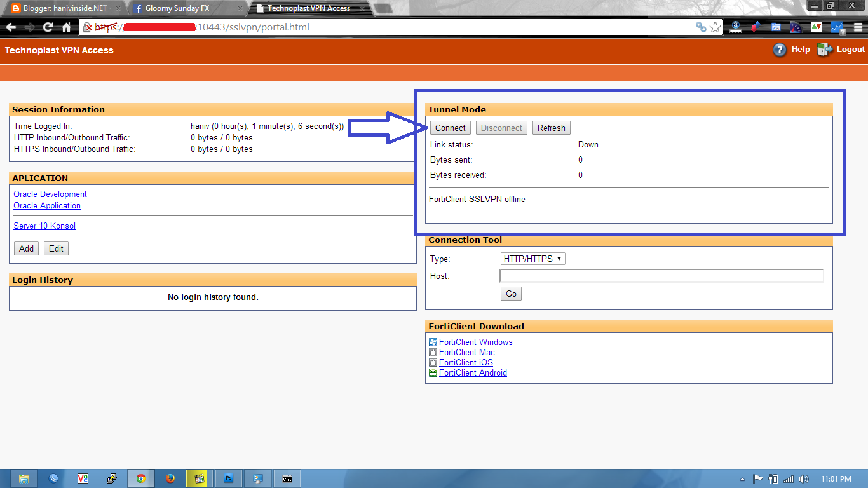Viewport: 868px width, 488px height.
Task: Click the taskbar clock showing 11:01 PM
Action: coord(836,478)
